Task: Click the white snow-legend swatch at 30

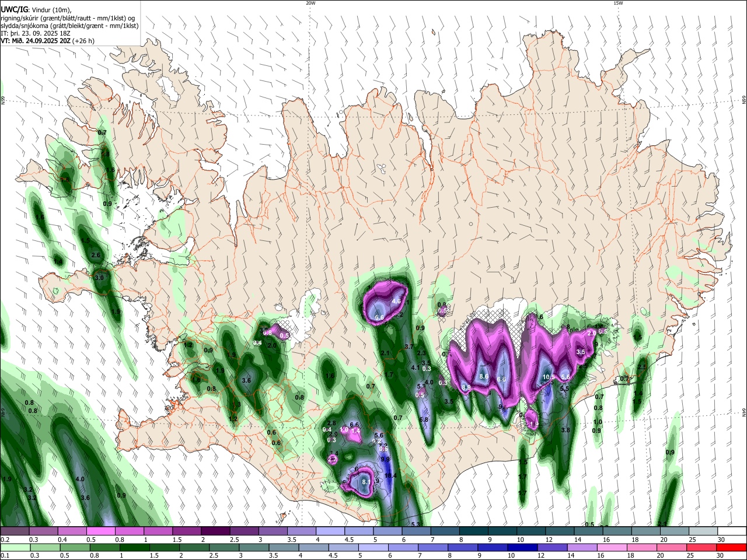Action: click(x=731, y=531)
